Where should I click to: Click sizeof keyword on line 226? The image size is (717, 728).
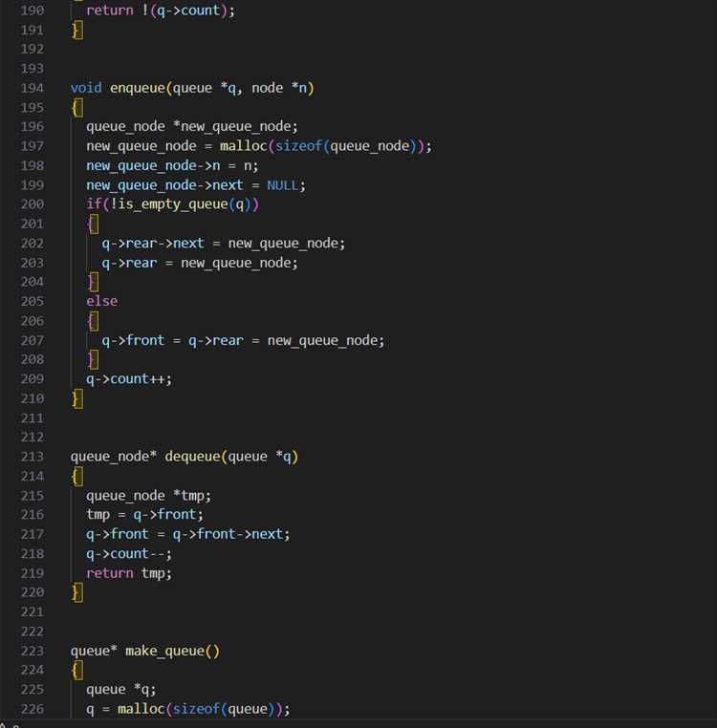pos(197,709)
